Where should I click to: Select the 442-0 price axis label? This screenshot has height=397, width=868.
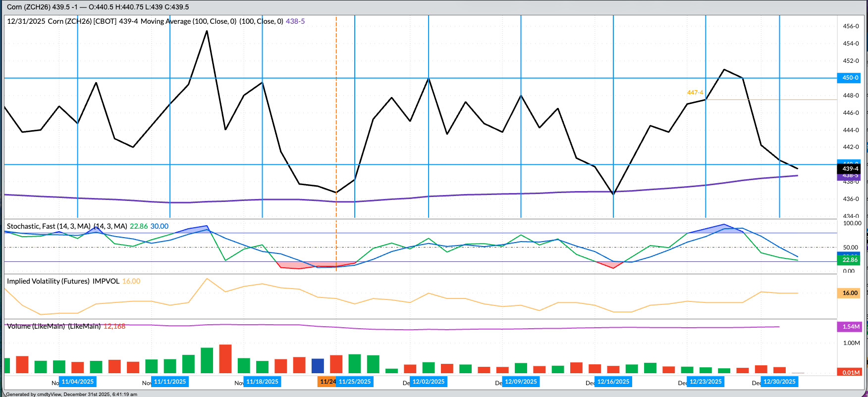point(851,147)
